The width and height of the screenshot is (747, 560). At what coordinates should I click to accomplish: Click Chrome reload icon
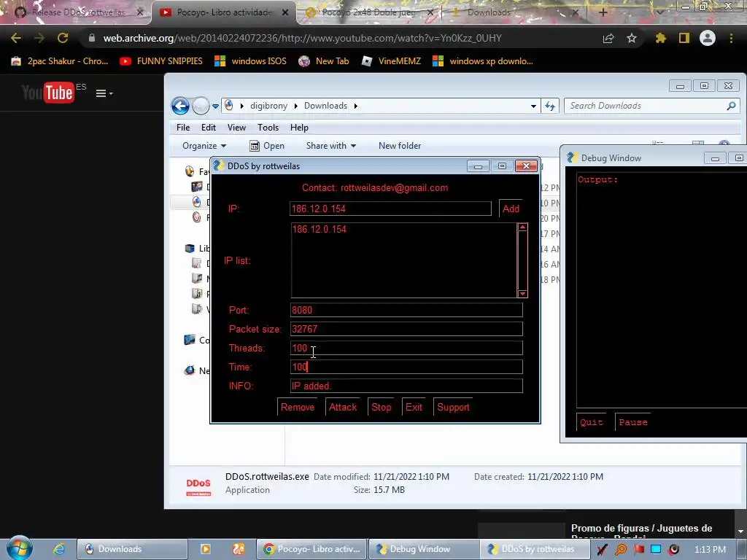63,38
